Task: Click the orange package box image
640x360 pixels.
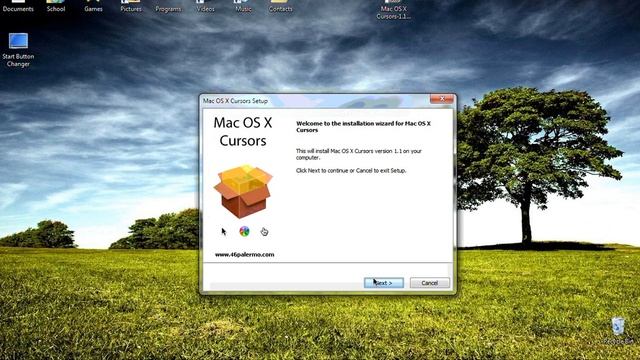Action: (243, 191)
